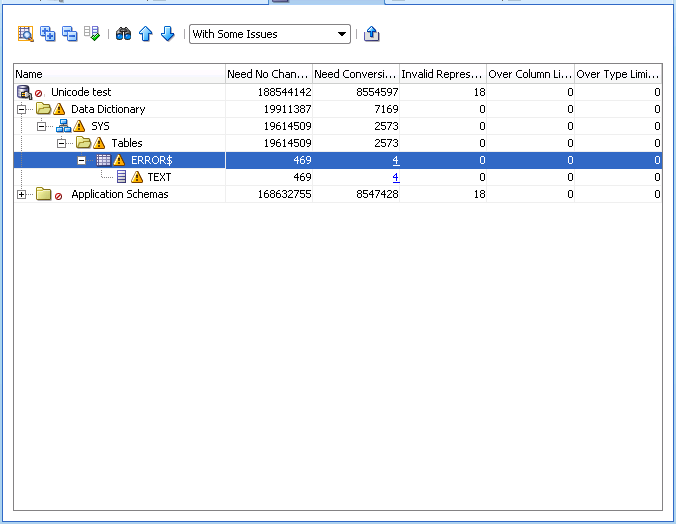Click the Invalid Representation column header
The image size is (676, 524).
[442, 74]
